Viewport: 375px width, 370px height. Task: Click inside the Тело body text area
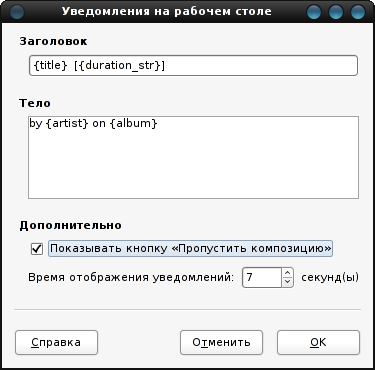tap(193, 157)
